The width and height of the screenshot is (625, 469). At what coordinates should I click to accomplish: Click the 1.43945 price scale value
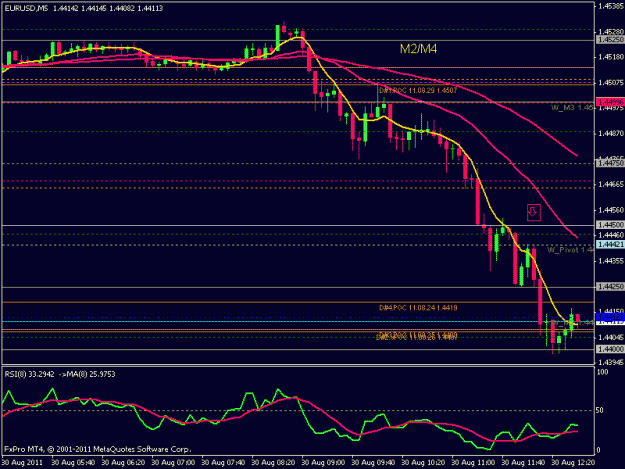[611, 362]
